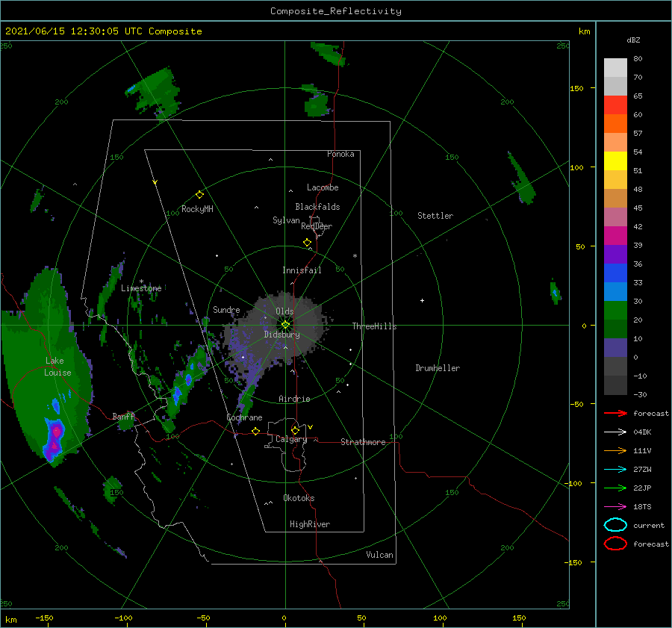Click the Calgary city label
The image size is (672, 628).
click(x=291, y=439)
